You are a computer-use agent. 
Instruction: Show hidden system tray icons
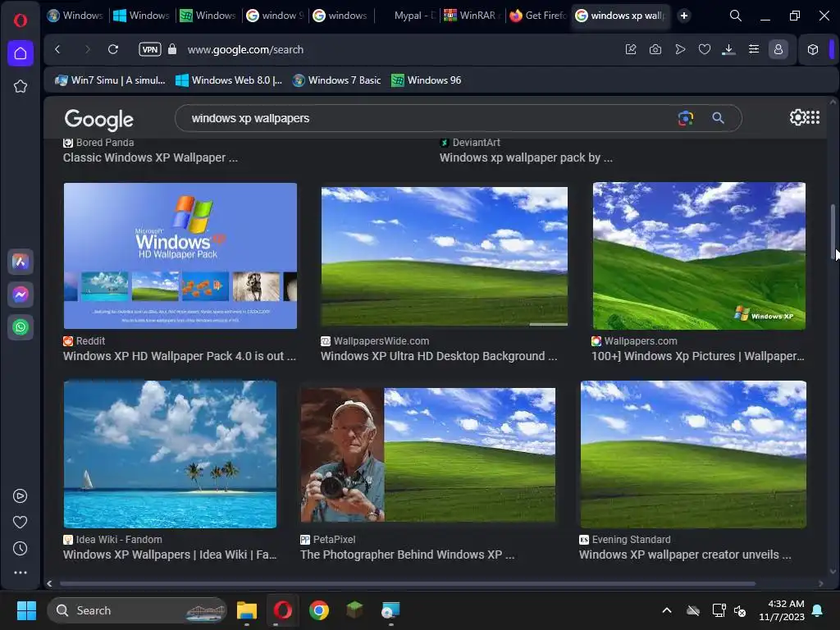tap(667, 610)
